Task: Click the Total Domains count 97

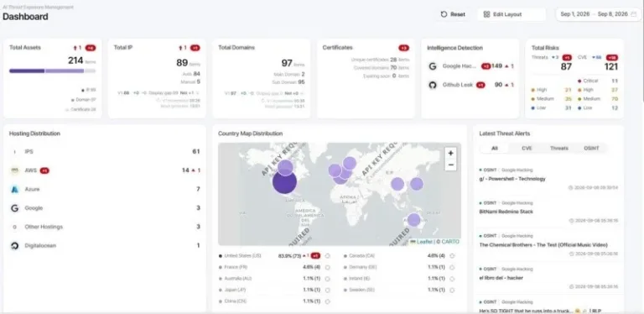Action: click(286, 63)
